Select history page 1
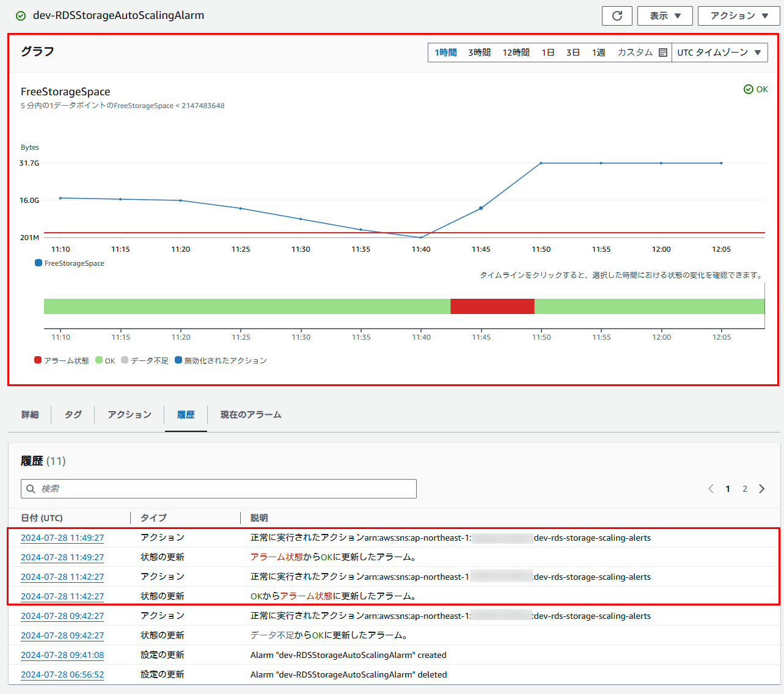Image resolution: width=784 pixels, height=694 pixels. click(x=728, y=489)
